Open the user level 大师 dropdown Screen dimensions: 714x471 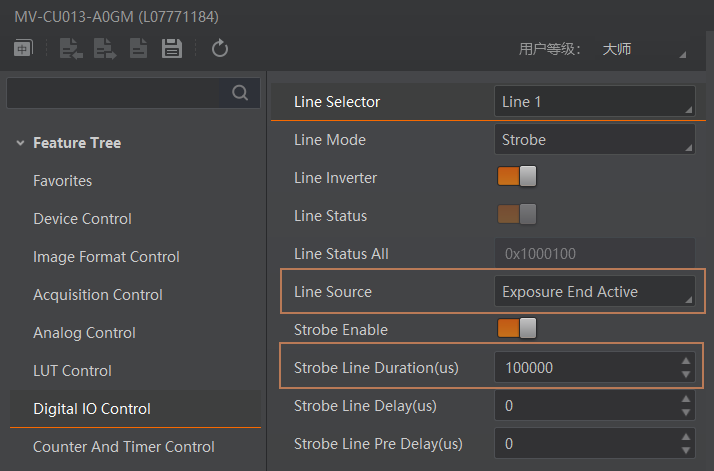[644, 49]
